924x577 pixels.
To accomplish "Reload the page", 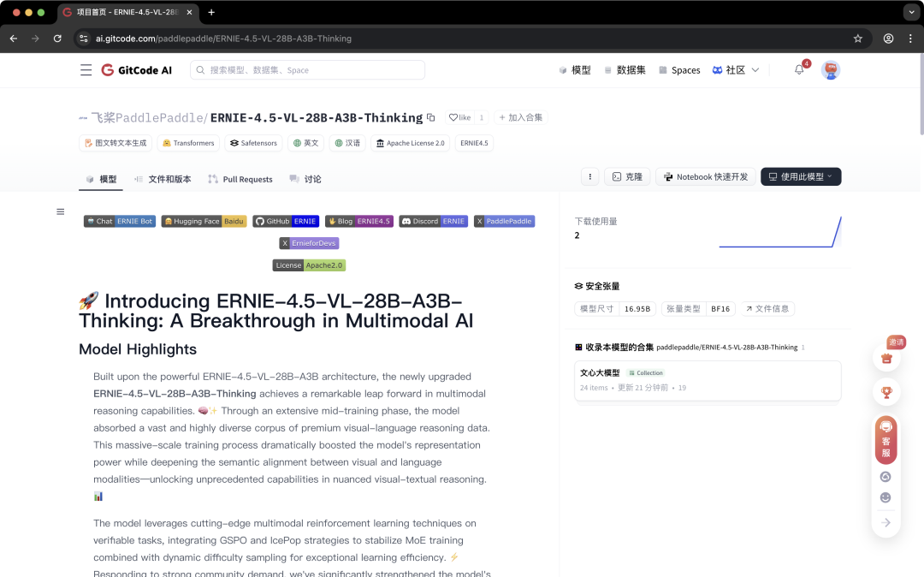I will pyautogui.click(x=57, y=39).
